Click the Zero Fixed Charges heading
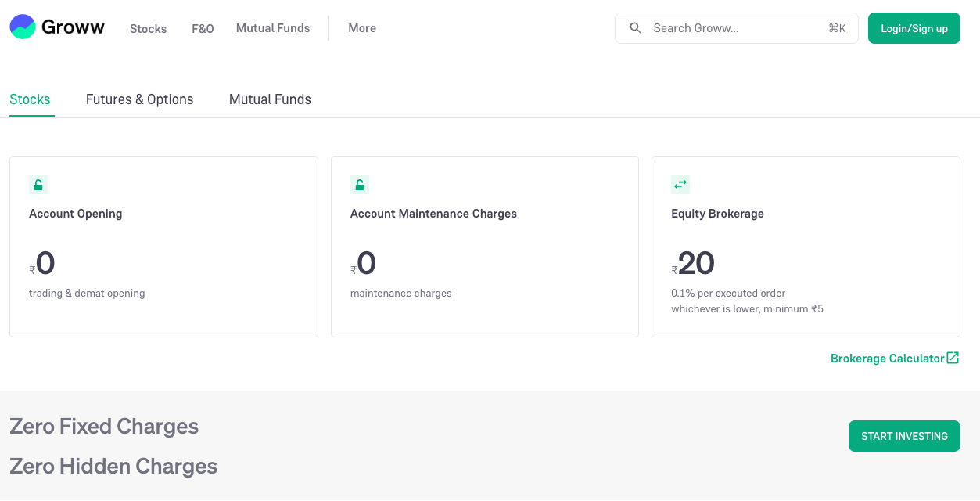 click(x=104, y=427)
